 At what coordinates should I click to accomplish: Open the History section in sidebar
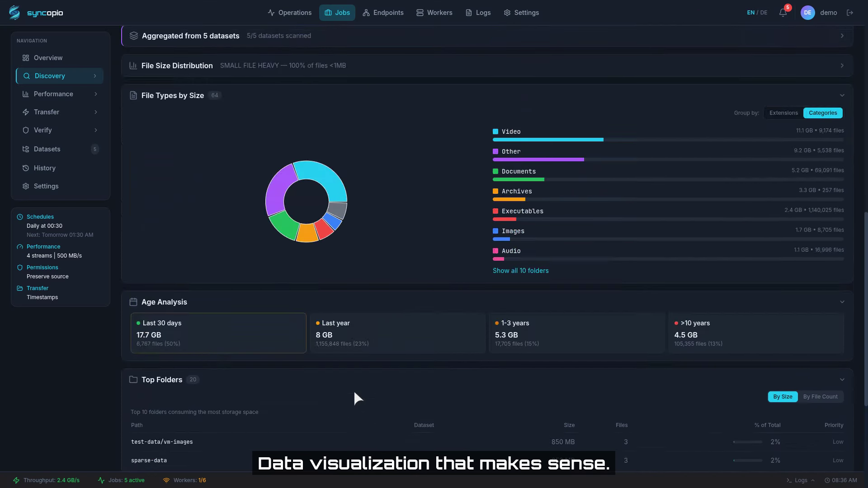(44, 168)
